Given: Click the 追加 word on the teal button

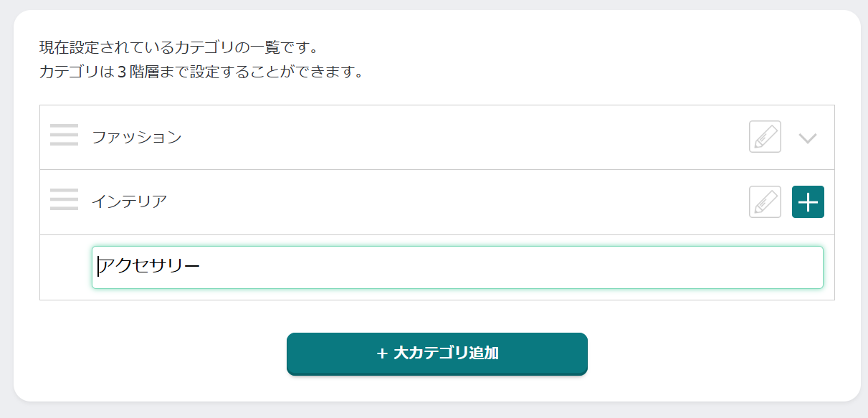Looking at the screenshot, I should 482,353.
